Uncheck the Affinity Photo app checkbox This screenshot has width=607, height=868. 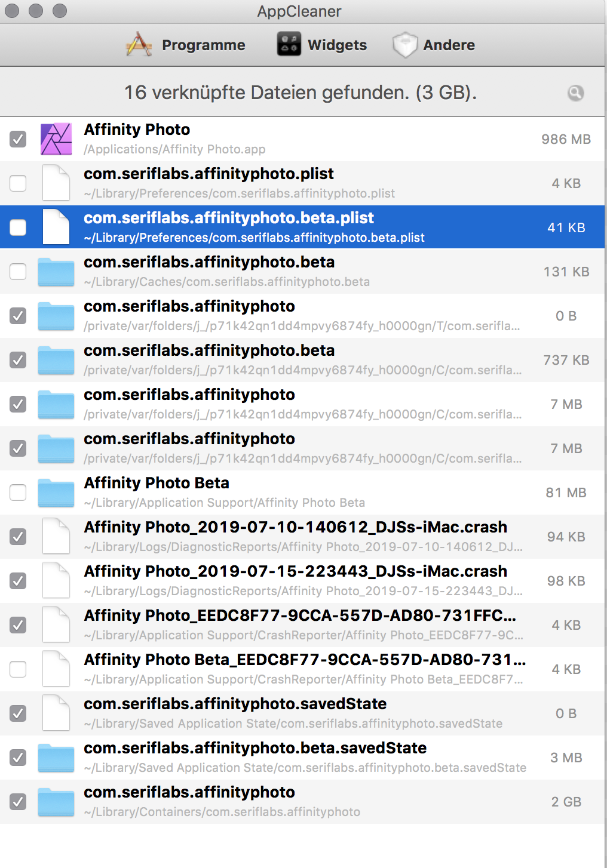[x=18, y=139]
